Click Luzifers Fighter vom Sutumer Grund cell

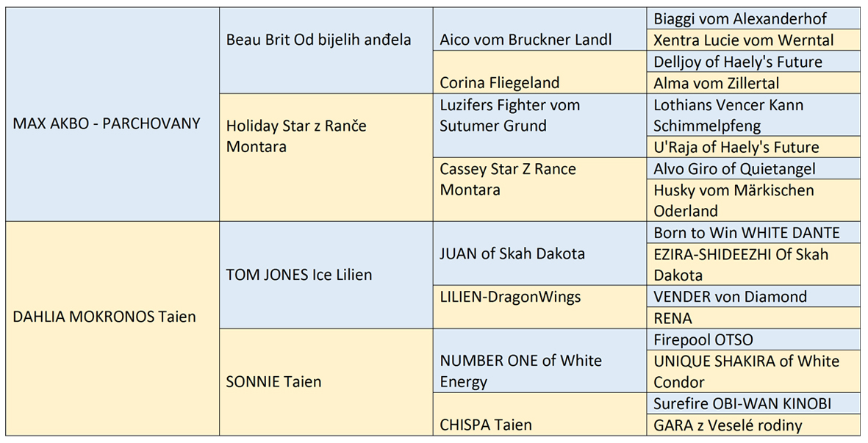(x=539, y=125)
